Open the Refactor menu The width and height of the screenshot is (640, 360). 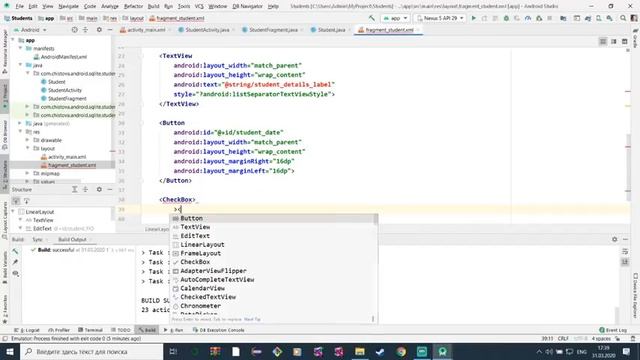click(133, 6)
